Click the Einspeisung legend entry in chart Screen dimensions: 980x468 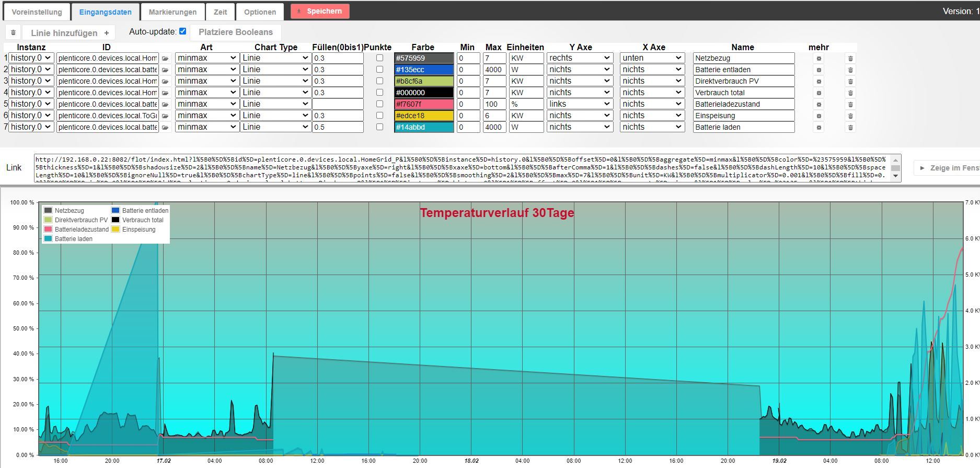click(x=133, y=230)
